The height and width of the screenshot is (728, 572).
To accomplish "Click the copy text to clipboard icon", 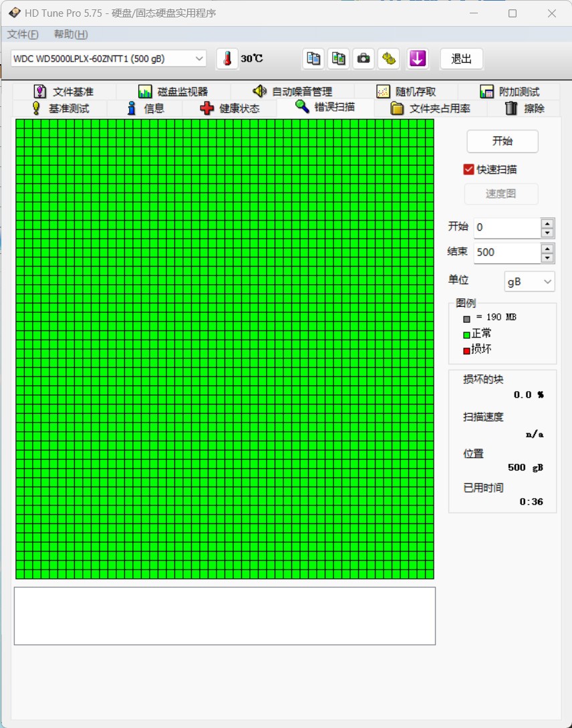I will pos(313,59).
